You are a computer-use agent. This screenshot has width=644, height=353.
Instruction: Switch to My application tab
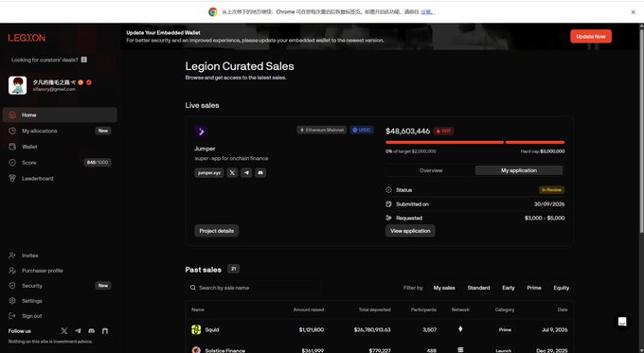(519, 170)
